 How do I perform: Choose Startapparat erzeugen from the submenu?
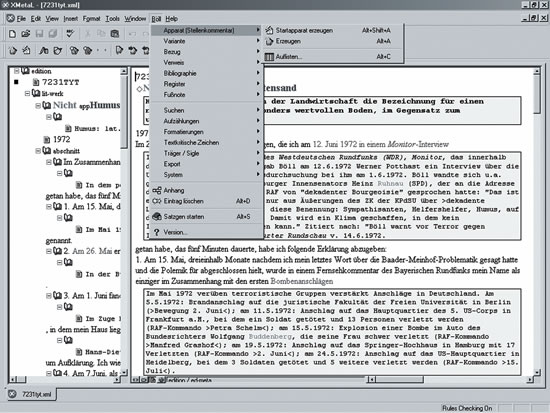pyautogui.click(x=333, y=30)
